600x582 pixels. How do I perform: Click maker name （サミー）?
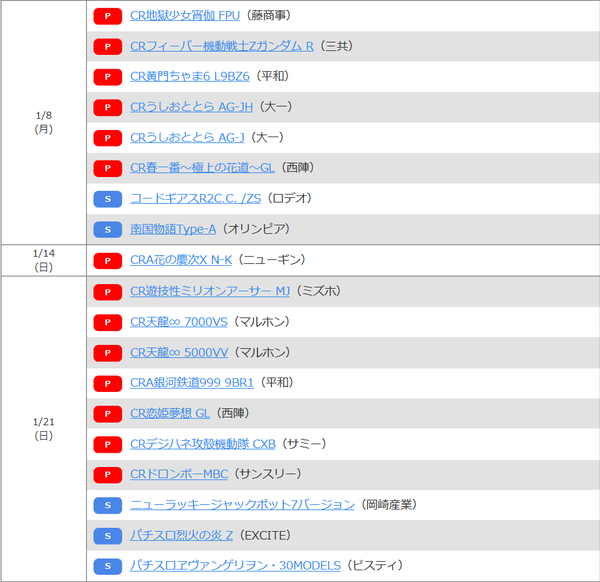click(304, 444)
